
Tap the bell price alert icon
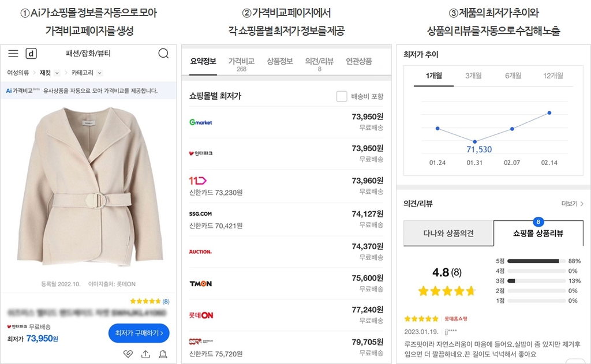(163, 354)
